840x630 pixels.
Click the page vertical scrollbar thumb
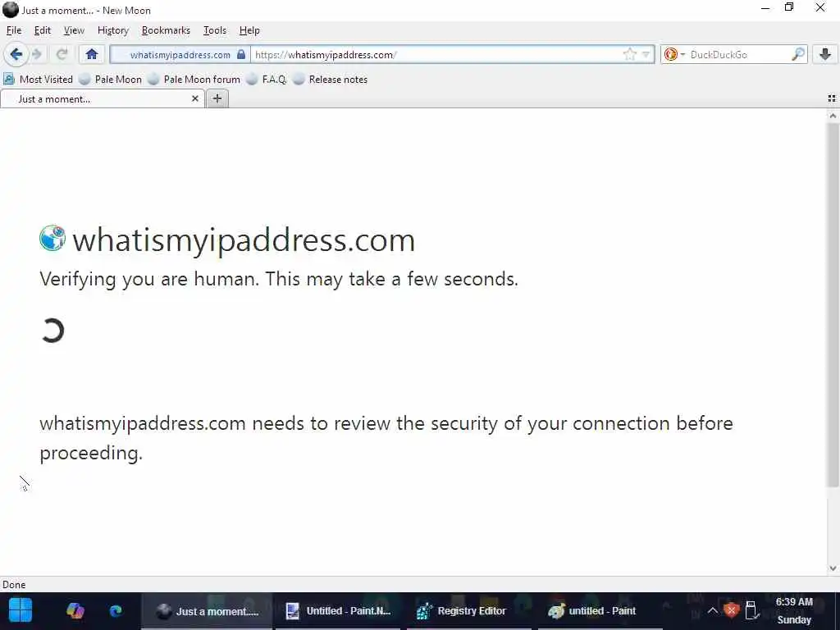(x=833, y=305)
